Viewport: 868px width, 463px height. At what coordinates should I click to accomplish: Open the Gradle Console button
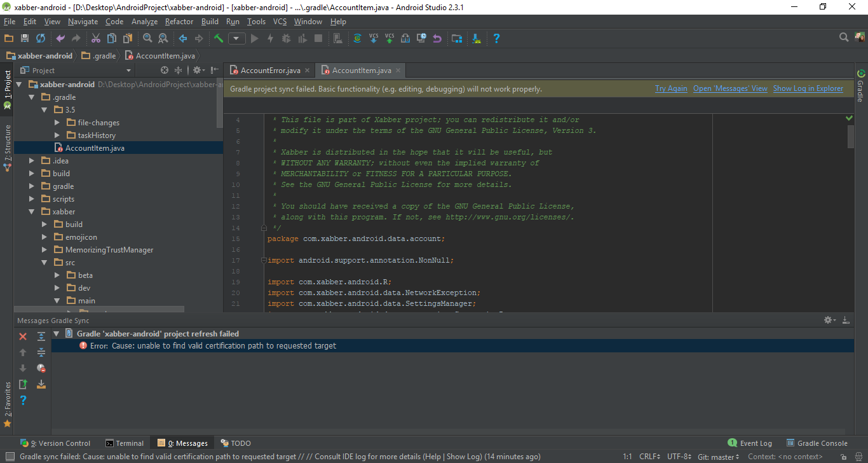(817, 443)
